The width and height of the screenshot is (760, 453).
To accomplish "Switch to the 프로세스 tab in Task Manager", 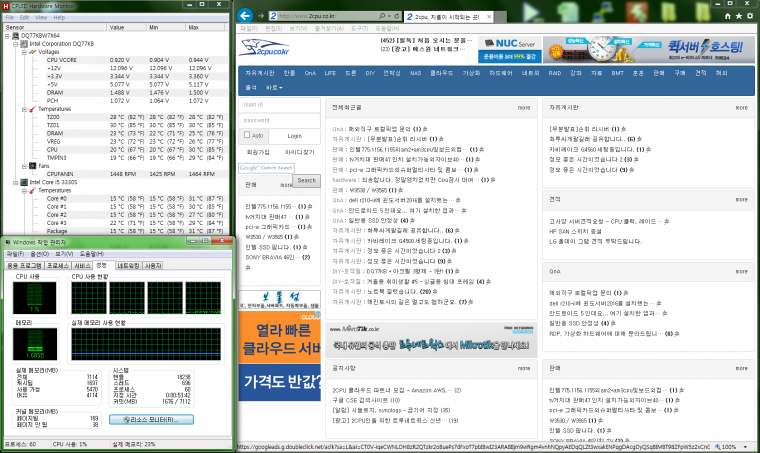I will [58, 266].
